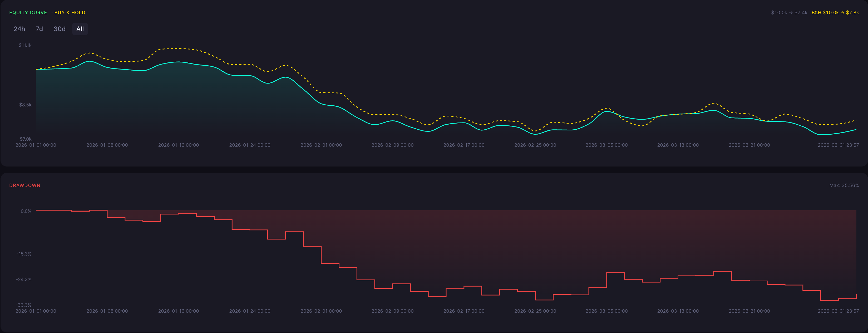868x333 pixels.
Task: Choose the All time range tab
Action: pyautogui.click(x=80, y=29)
